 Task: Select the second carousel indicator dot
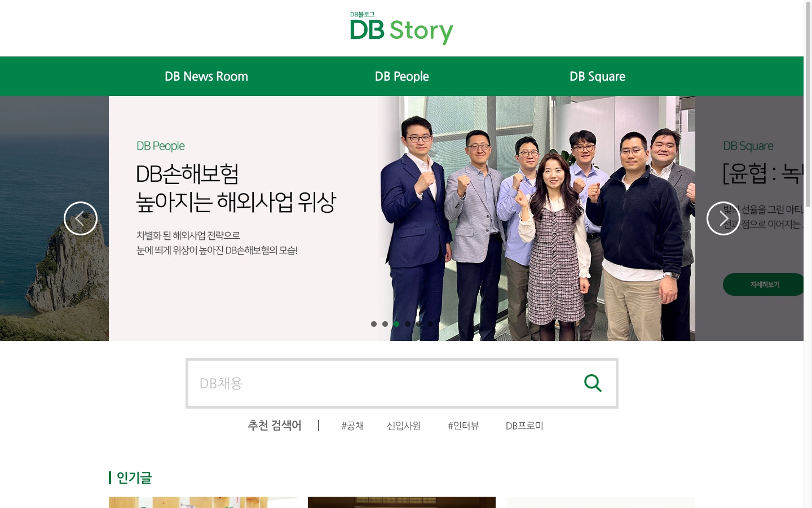click(385, 324)
